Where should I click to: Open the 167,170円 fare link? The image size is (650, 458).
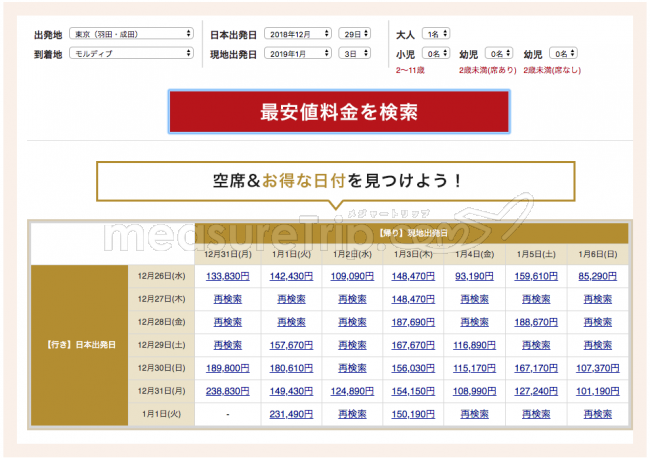coord(536,368)
